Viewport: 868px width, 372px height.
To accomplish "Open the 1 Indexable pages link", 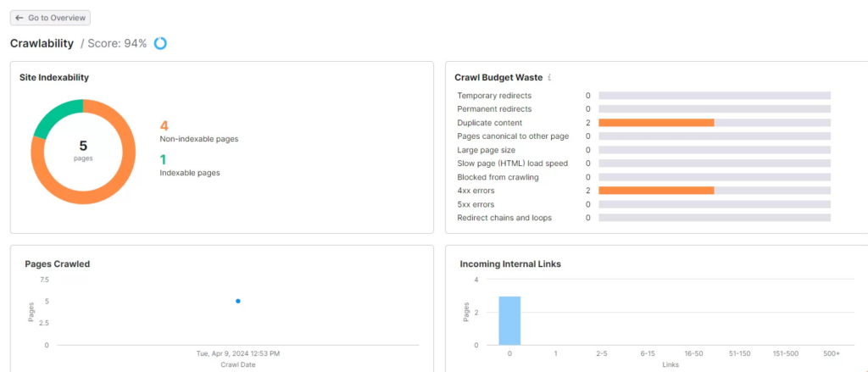I will coord(190,166).
